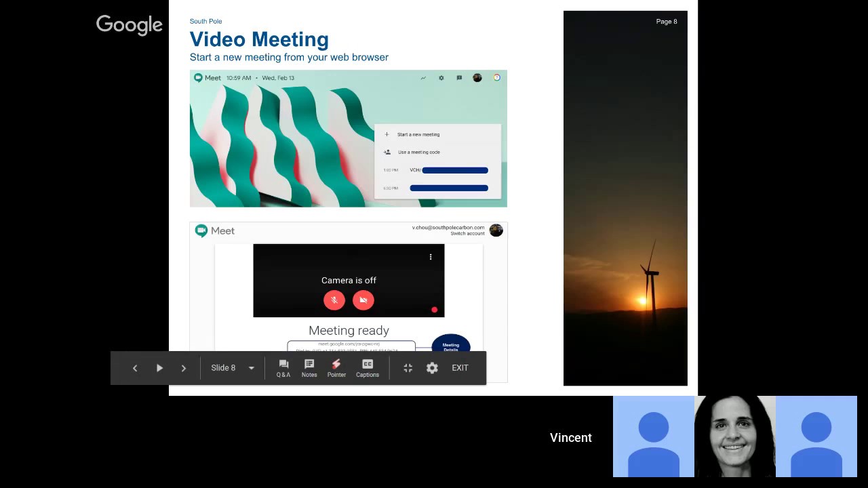Click the Meet logo in top screenshot

(208, 78)
